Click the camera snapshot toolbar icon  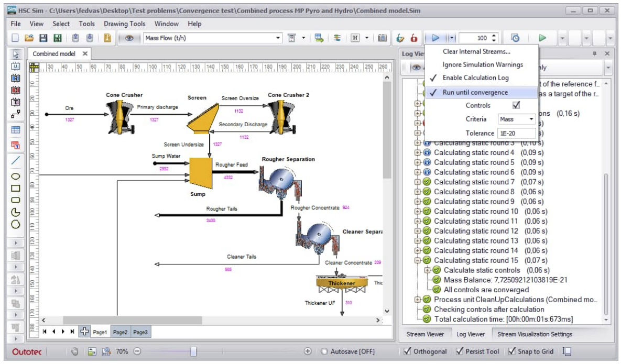(382, 38)
